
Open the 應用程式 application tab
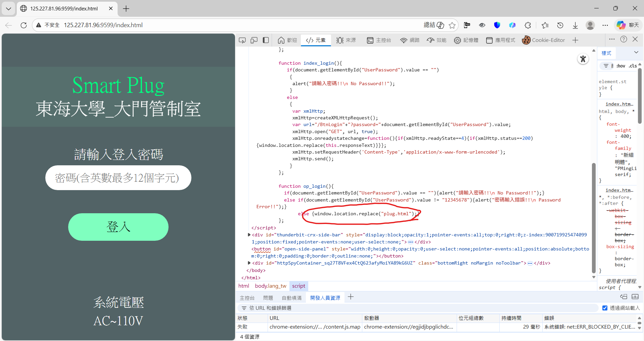tap(500, 40)
